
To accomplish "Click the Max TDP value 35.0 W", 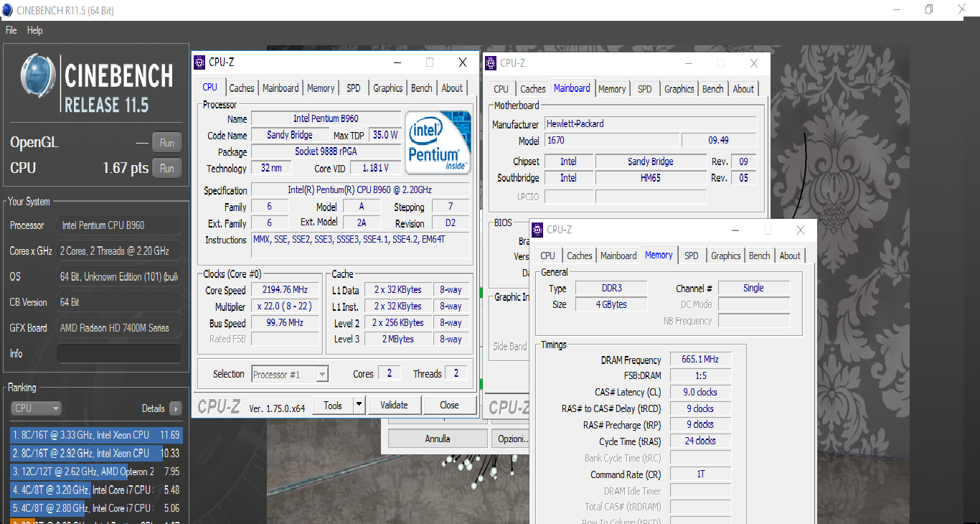I will pos(385,135).
